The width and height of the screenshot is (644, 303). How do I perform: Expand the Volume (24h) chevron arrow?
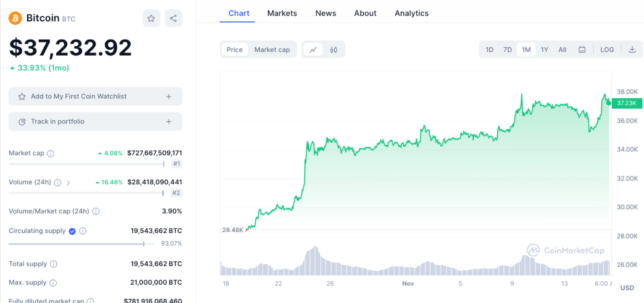[68, 182]
